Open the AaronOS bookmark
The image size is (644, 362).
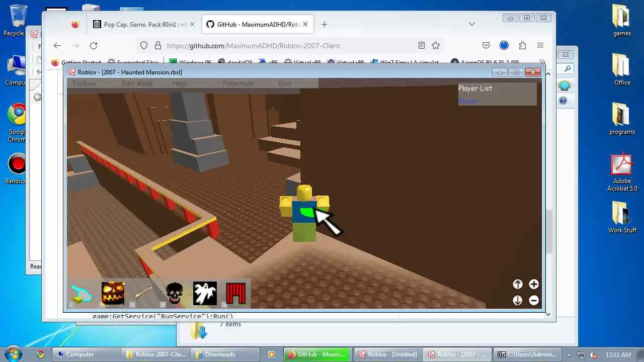tap(485, 63)
